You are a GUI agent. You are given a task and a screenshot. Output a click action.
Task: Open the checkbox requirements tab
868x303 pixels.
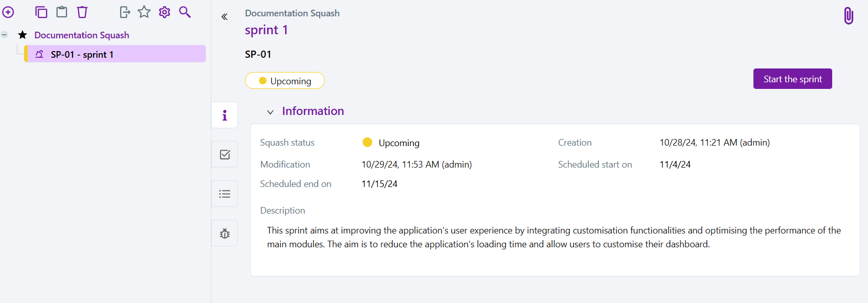(x=225, y=154)
